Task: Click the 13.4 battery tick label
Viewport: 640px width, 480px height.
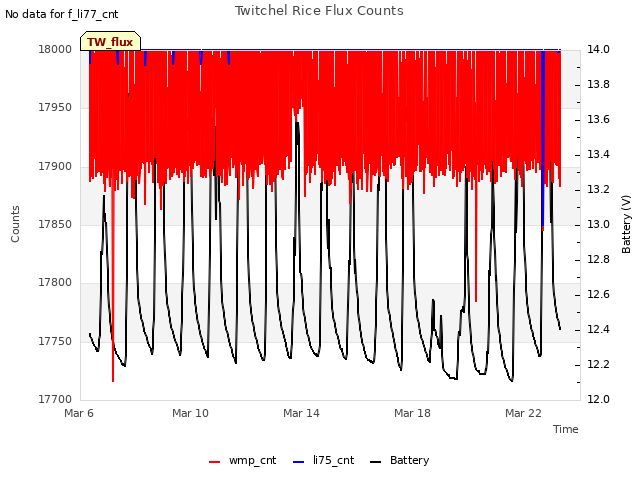Action: coord(598,154)
